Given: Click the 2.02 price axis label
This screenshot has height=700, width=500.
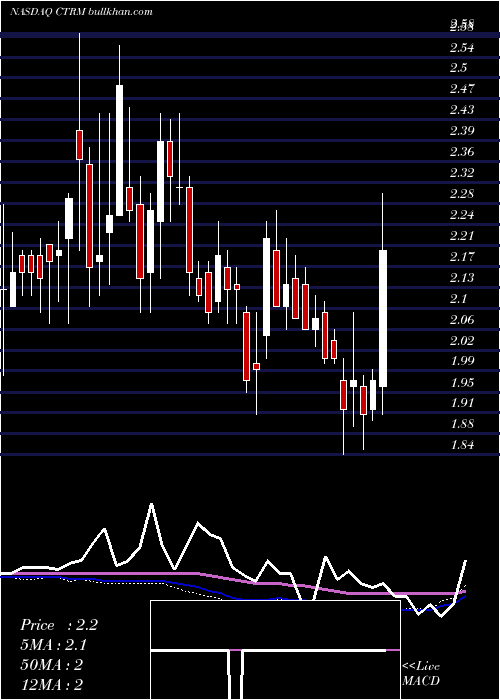Looking at the screenshot, I should pos(462,341).
